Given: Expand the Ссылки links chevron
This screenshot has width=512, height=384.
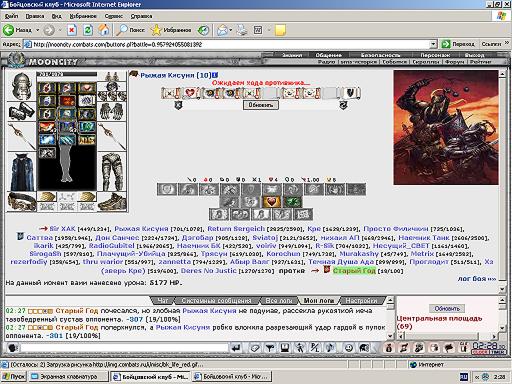Looking at the screenshot, I should point(507,44).
